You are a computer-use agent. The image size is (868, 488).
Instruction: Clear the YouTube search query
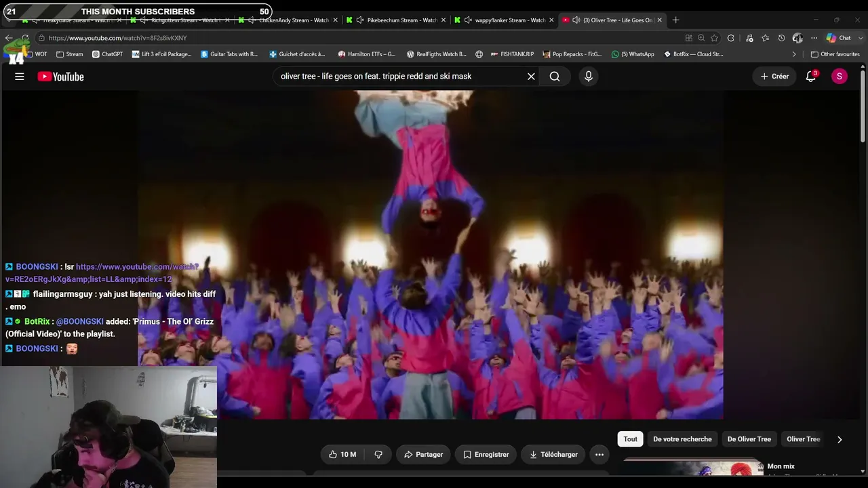(531, 77)
